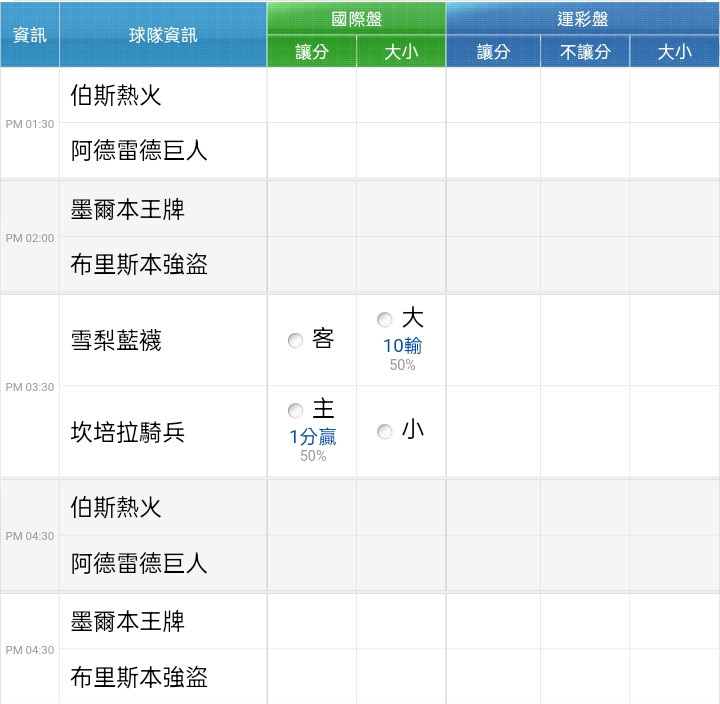Click 伯斯熱火 in the gray PM 04:30 match
This screenshot has height=704, width=720.
point(116,507)
